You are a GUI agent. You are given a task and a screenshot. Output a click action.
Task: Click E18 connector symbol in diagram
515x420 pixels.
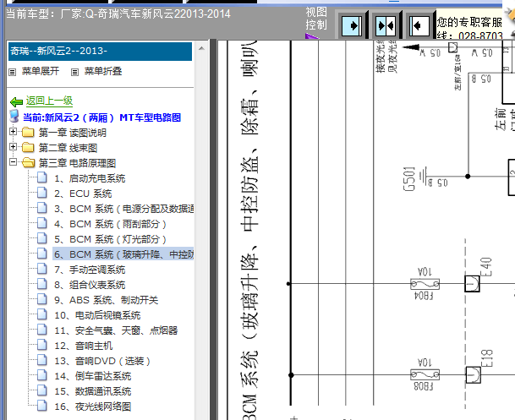tap(473, 374)
